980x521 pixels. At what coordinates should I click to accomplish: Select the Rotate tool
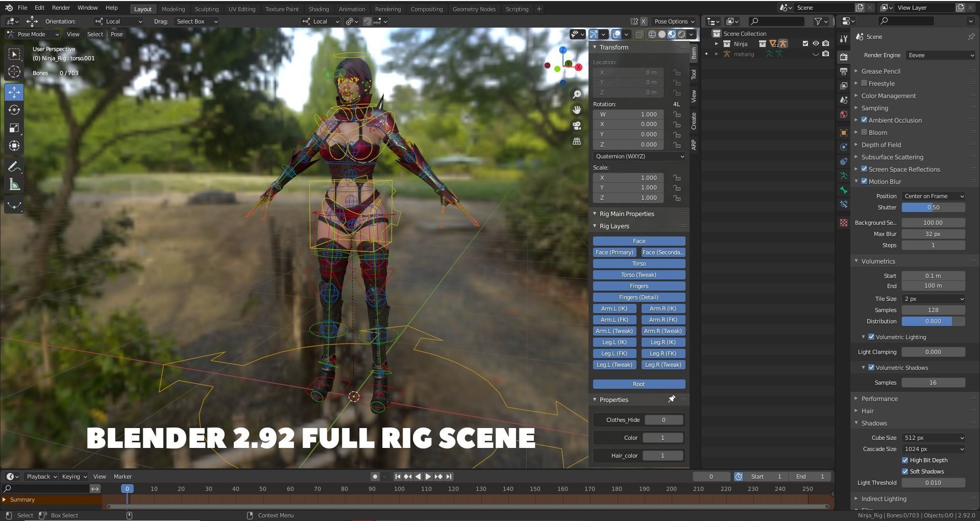(14, 110)
